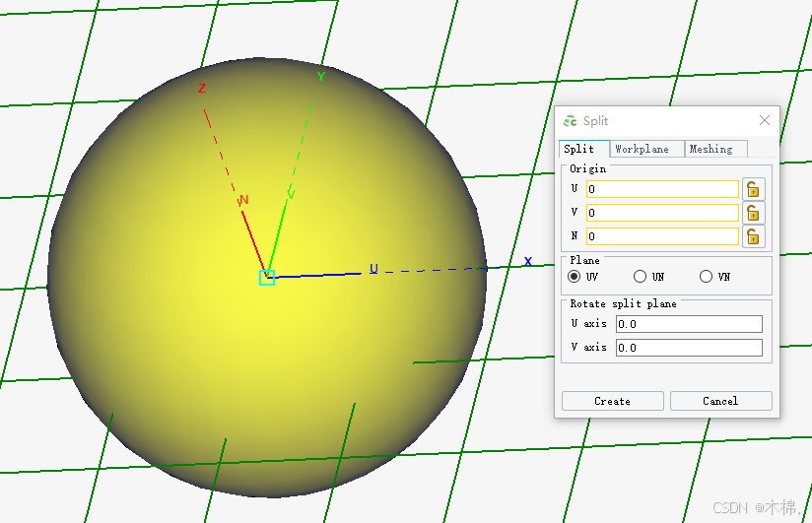The image size is (812, 523).
Task: Focus the Origin V input field
Action: pos(662,213)
